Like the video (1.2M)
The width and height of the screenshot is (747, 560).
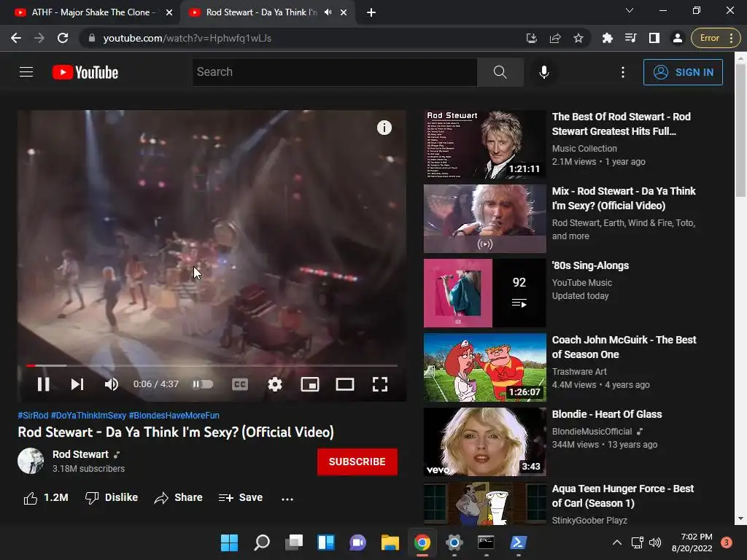(x=46, y=497)
